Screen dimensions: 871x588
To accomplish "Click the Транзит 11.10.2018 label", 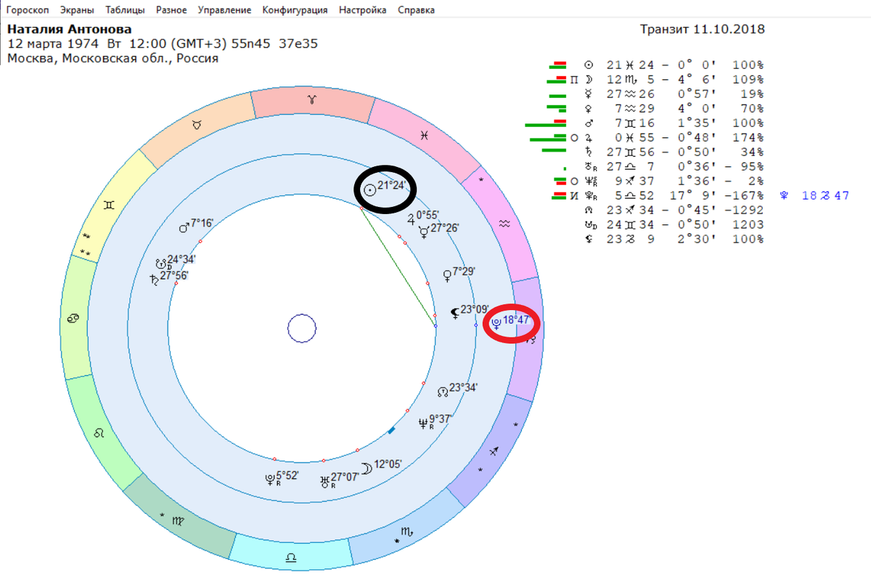I will [x=703, y=30].
